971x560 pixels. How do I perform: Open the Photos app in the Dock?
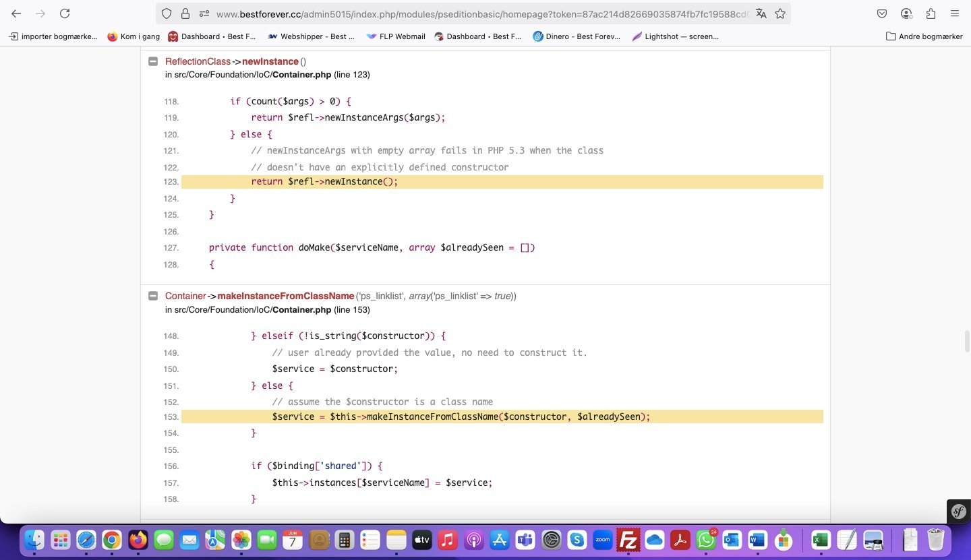241,540
